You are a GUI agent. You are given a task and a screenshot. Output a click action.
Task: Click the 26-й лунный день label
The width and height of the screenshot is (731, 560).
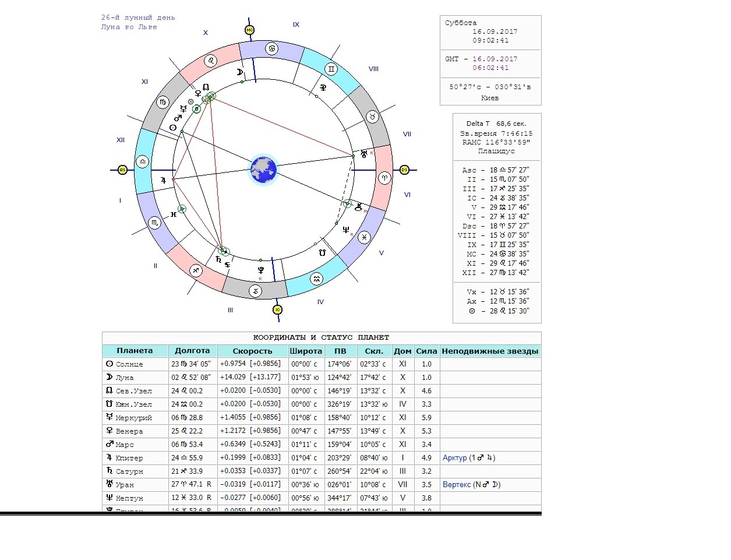click(138, 17)
